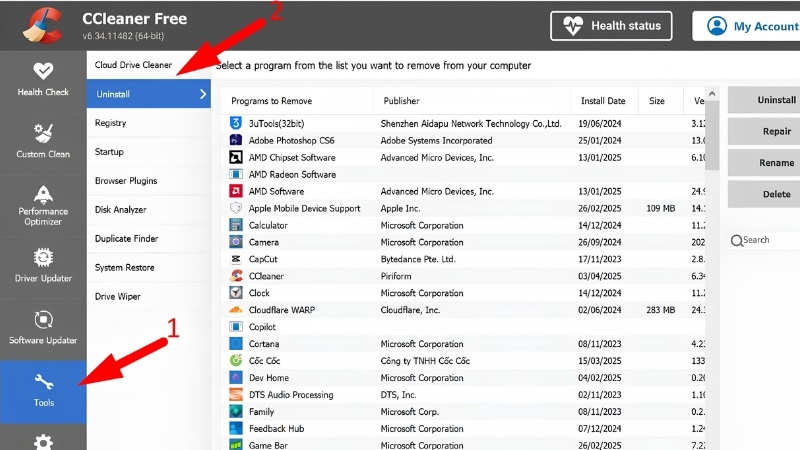Select the Adobe Photoshop CS6 icon
Screen dimensions: 800x450
tap(236, 140)
